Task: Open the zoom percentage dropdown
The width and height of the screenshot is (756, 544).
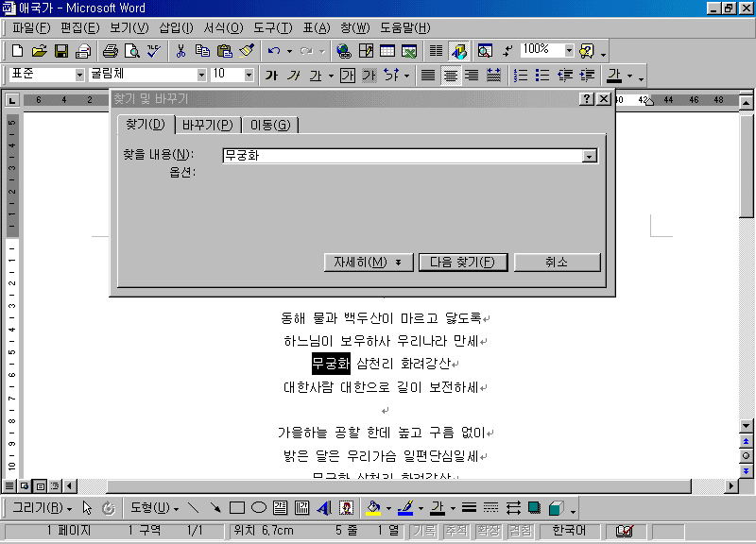Action: click(570, 50)
